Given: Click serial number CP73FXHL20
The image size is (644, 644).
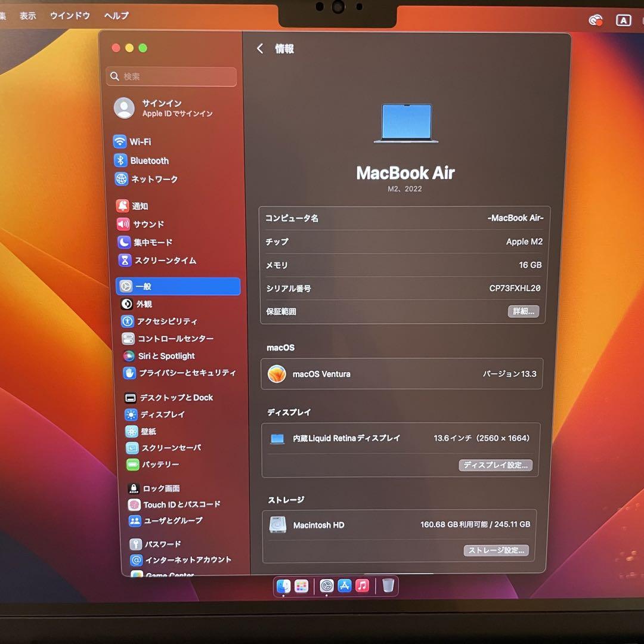Looking at the screenshot, I should [515, 289].
